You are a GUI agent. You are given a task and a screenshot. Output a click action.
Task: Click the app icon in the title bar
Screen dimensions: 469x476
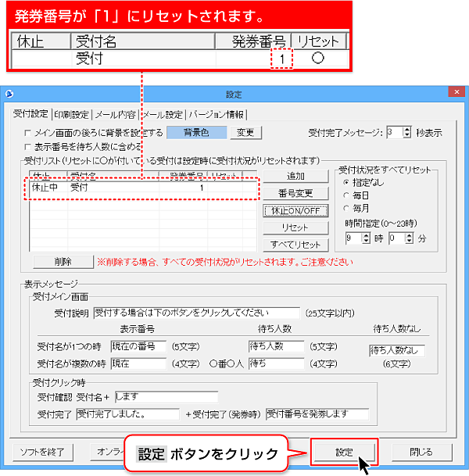[9, 94]
